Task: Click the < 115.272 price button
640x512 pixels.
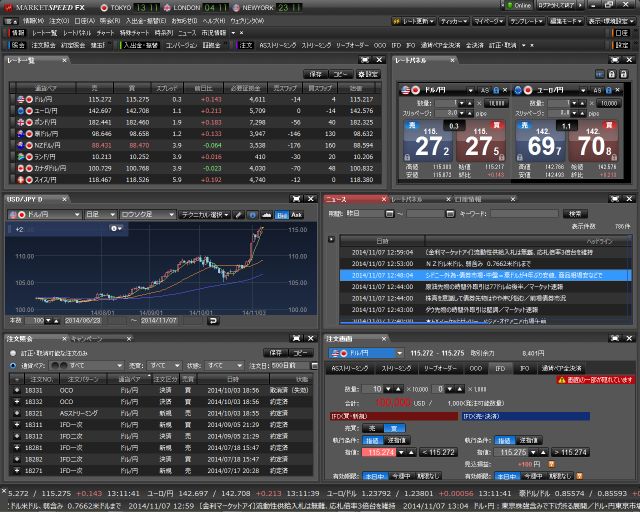Action: click(x=438, y=452)
